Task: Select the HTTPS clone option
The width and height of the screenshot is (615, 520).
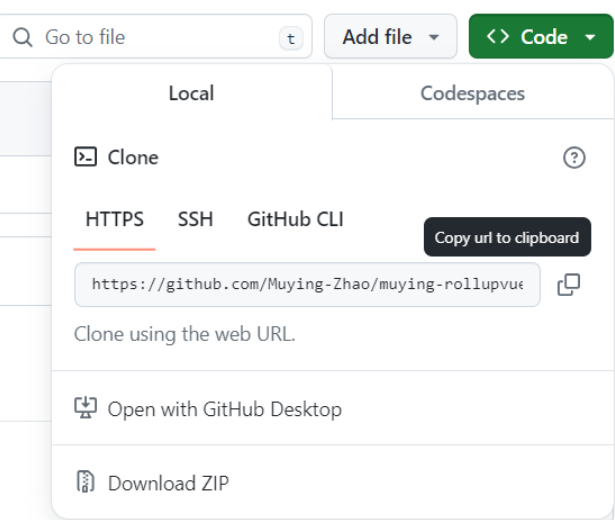Action: coord(114,219)
